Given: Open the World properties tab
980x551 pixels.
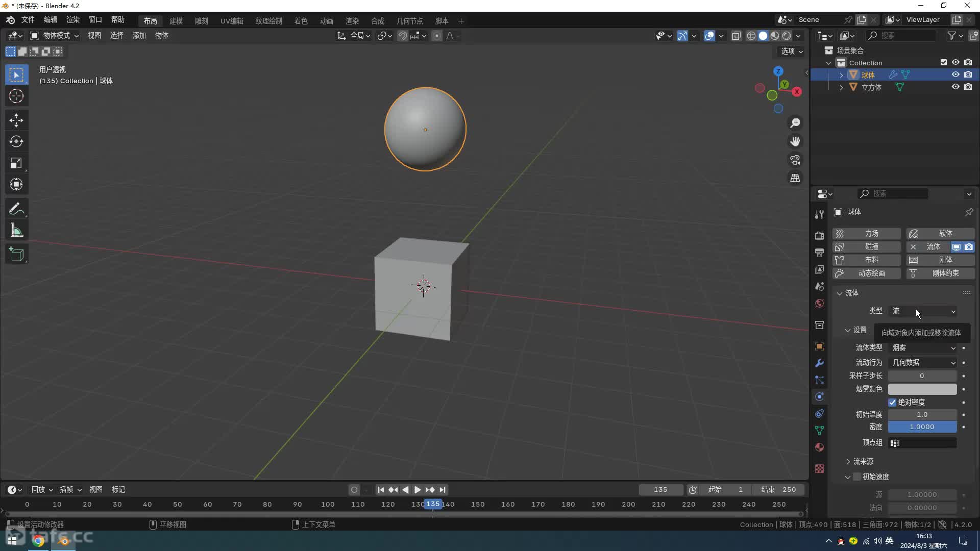Looking at the screenshot, I should 819,304.
